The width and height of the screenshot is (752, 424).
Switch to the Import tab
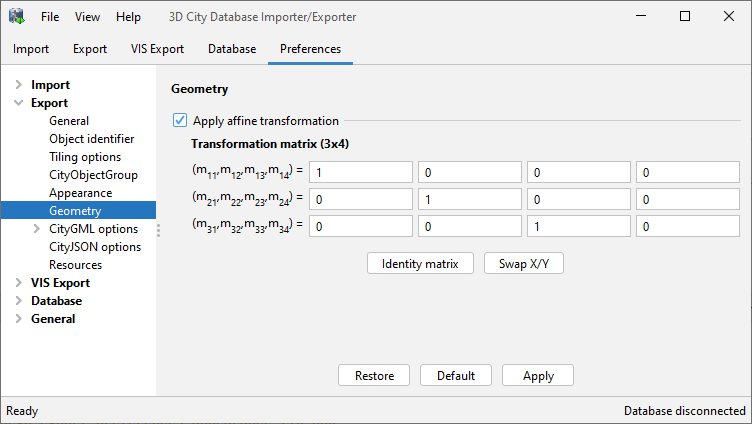click(x=31, y=49)
